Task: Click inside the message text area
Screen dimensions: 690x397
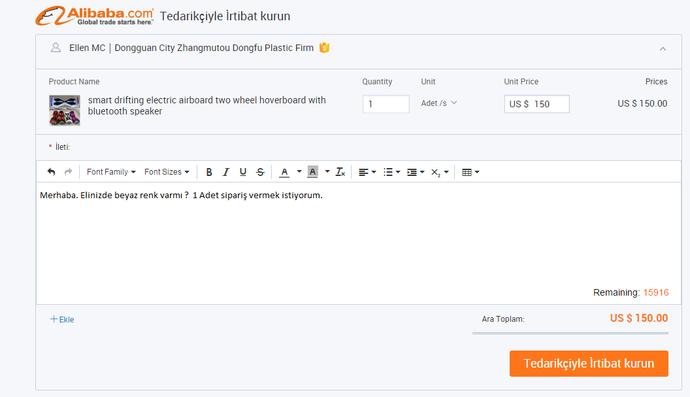Action: (x=359, y=243)
